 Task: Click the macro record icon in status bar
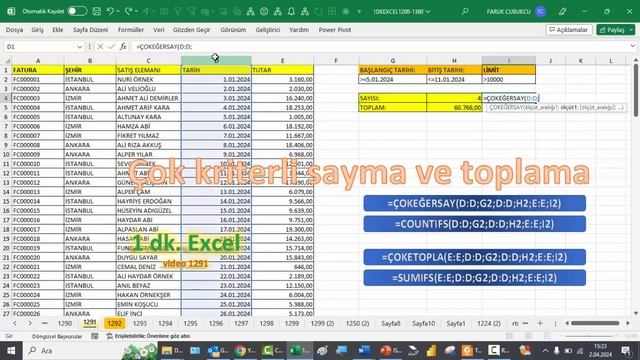(95, 336)
